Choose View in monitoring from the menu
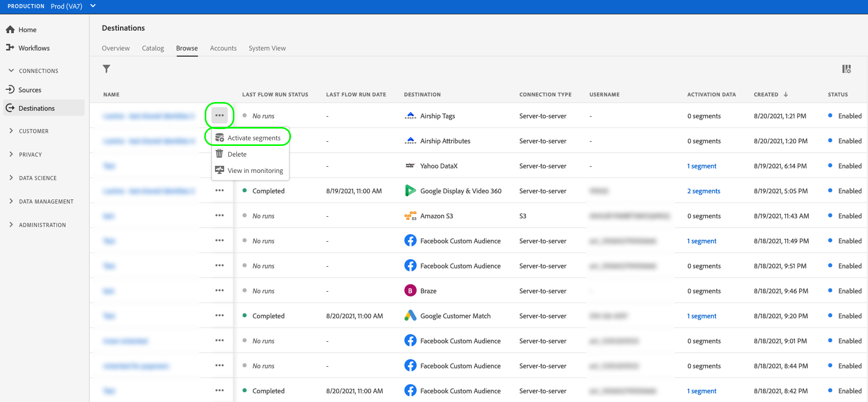868x402 pixels. pyautogui.click(x=250, y=170)
